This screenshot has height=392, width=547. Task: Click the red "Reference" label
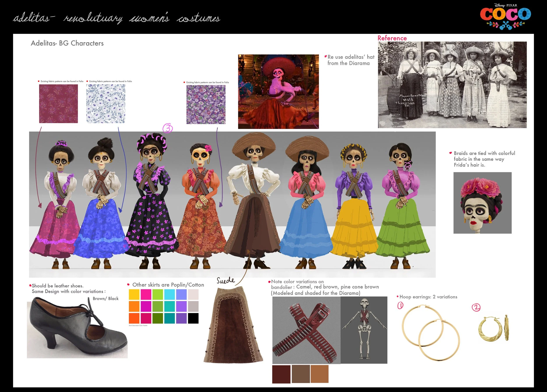click(x=392, y=38)
